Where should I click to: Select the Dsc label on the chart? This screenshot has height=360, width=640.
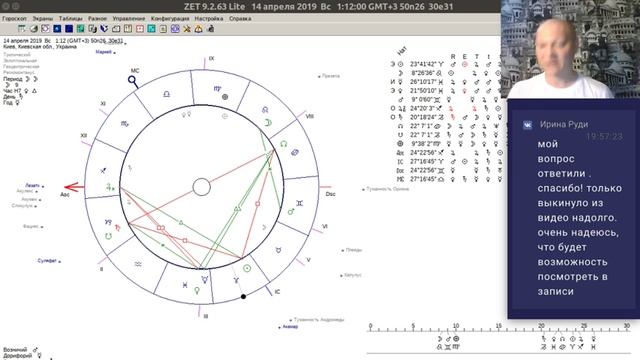(330, 194)
